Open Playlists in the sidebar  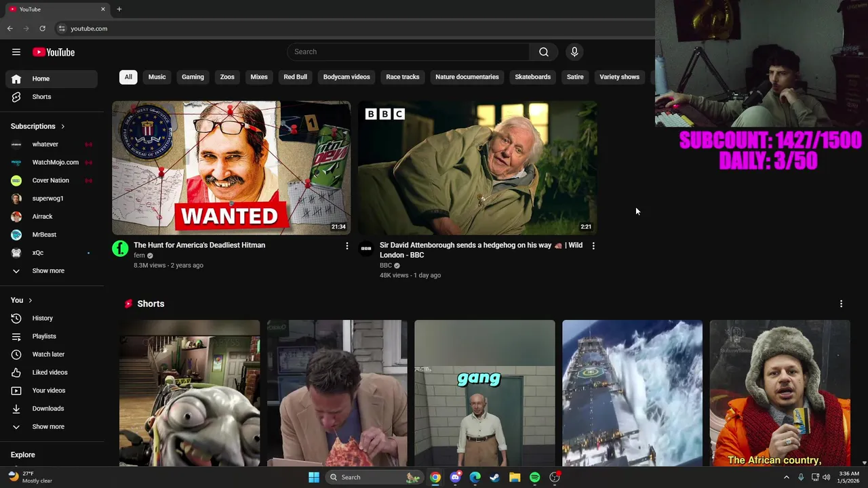[52, 336]
